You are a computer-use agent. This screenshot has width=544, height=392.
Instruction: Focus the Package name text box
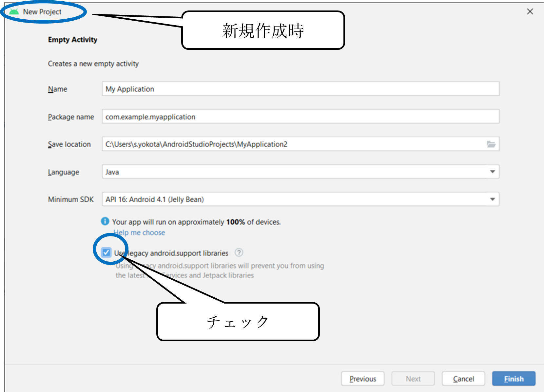coord(300,117)
